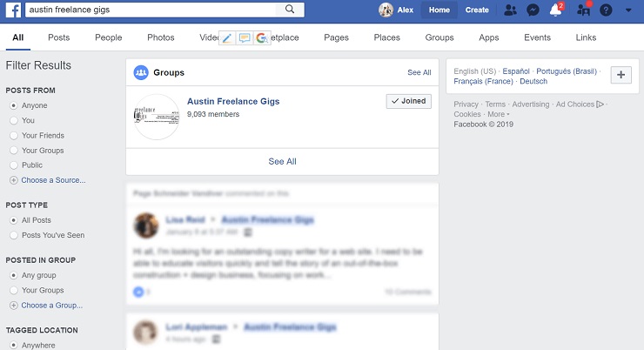Click the Create button in top bar
The width and height of the screenshot is (644, 350).
pos(477,10)
